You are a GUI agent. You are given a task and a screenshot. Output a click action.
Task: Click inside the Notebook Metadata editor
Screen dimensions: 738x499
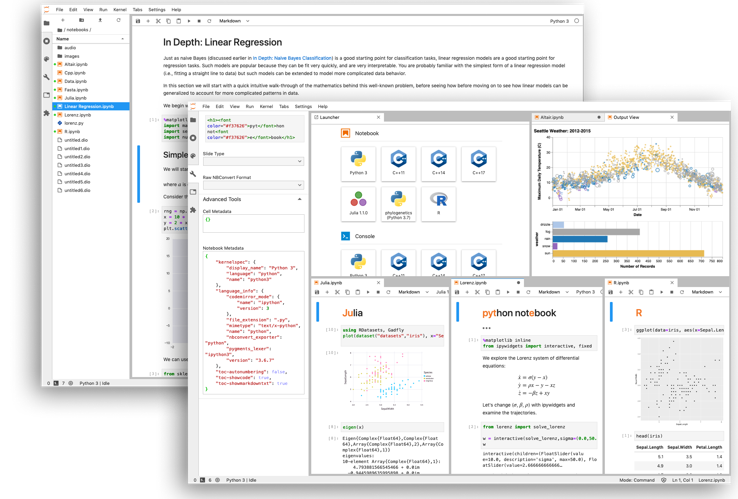tap(253, 323)
